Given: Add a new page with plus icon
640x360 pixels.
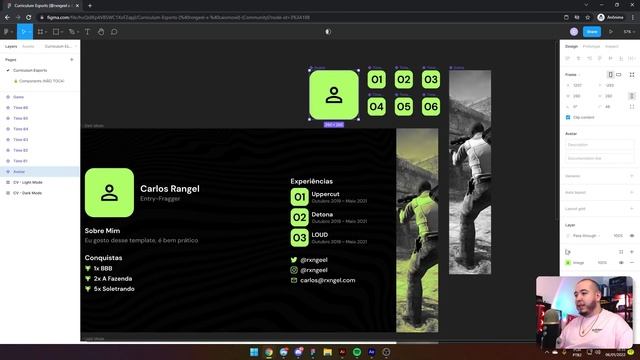Looking at the screenshot, I should coord(72,60).
